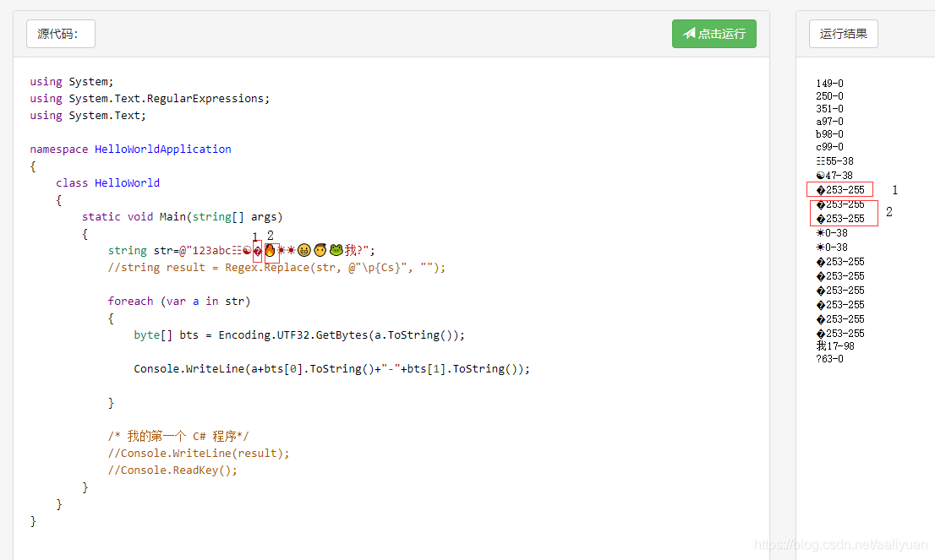Click the Console.WriteLine(a+bts[0] line
The height and width of the screenshot is (560, 935).
coord(331,369)
